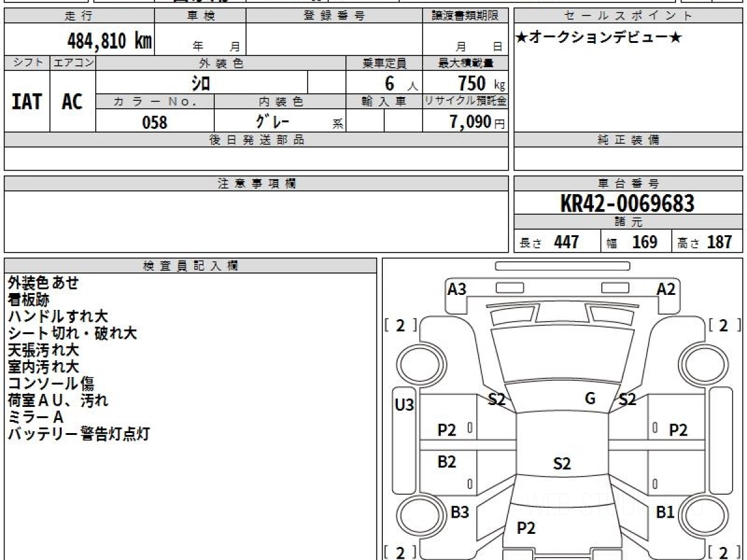Click the S2 mark in the roof center
Image resolution: width=747 pixels, height=560 pixels.
(561, 464)
